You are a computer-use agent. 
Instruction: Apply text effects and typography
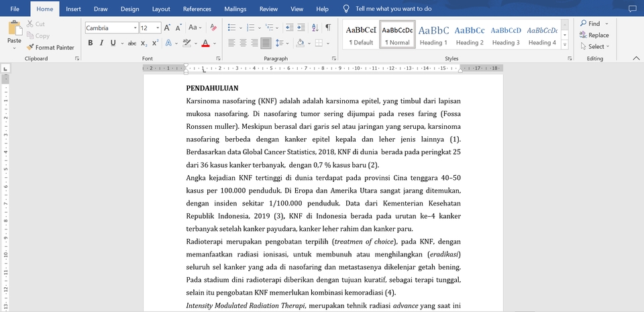coord(168,43)
